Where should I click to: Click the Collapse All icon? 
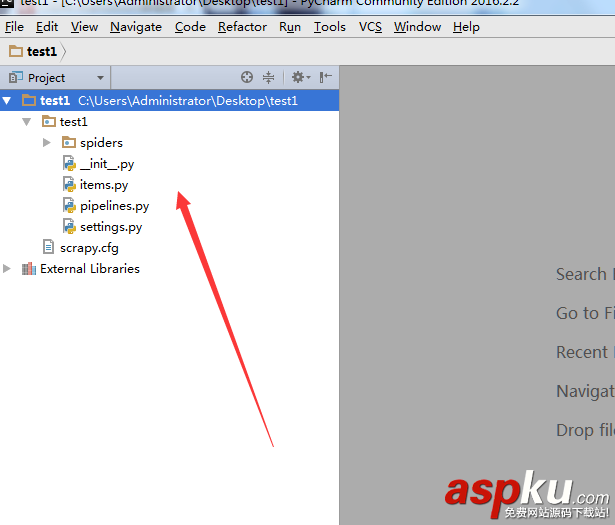click(x=268, y=77)
